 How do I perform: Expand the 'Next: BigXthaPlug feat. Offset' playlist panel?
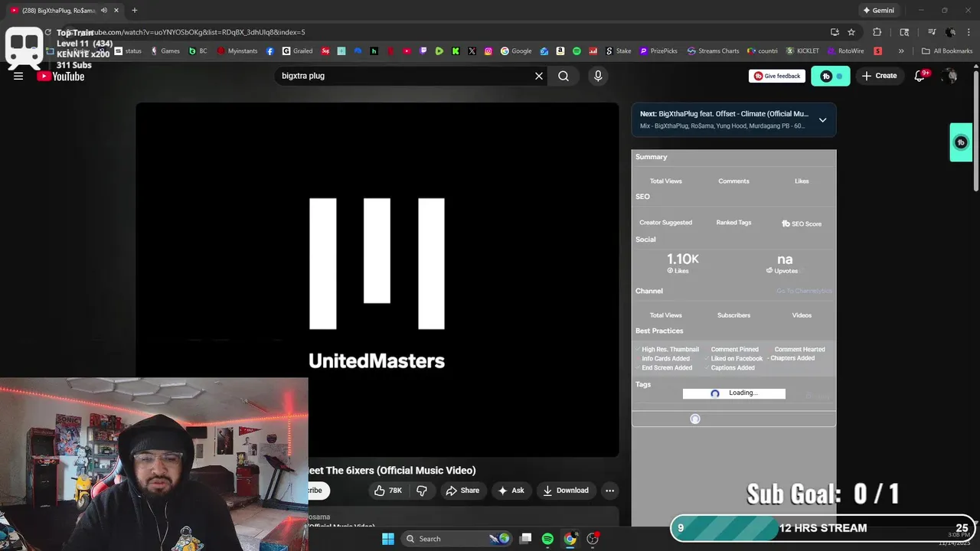coord(822,119)
